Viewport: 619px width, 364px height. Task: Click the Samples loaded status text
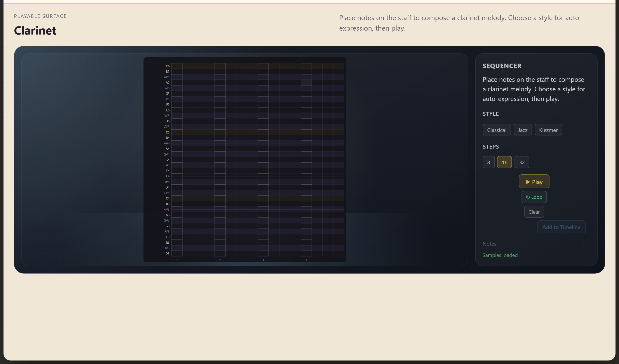point(500,255)
